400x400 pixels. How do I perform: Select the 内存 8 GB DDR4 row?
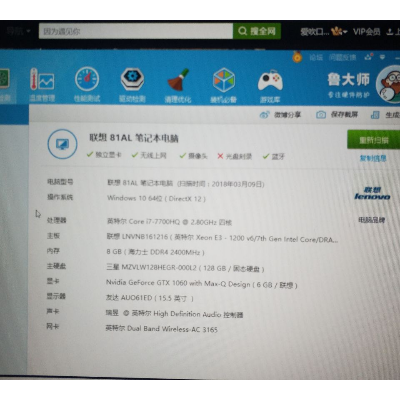coord(126,252)
